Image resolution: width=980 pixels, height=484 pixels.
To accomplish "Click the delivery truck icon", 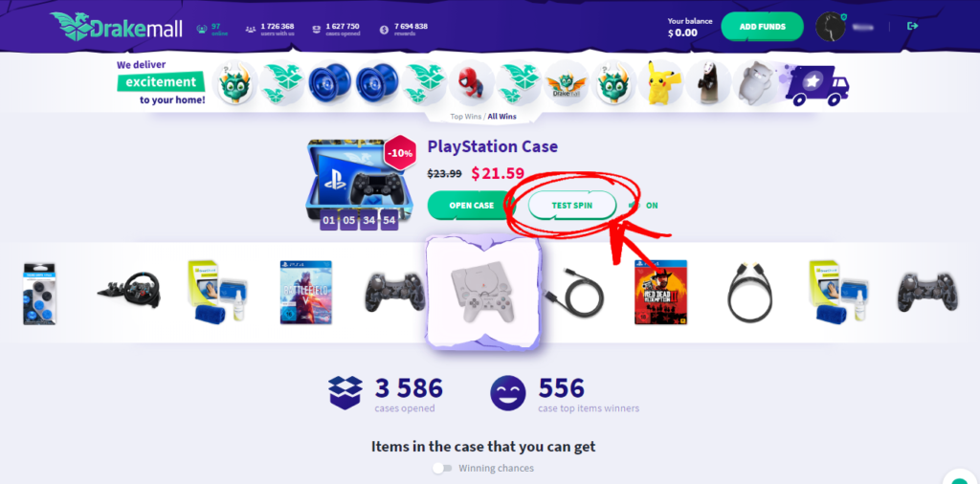I will tap(817, 83).
